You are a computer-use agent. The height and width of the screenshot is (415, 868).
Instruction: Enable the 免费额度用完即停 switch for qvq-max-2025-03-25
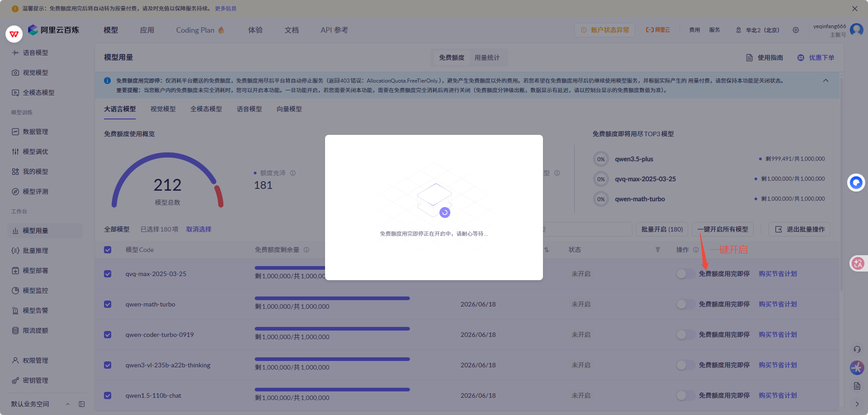[685, 274]
